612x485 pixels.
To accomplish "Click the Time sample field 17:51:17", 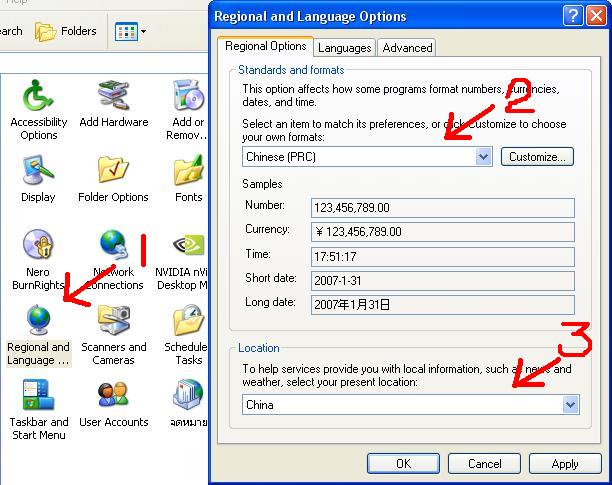I will (443, 257).
